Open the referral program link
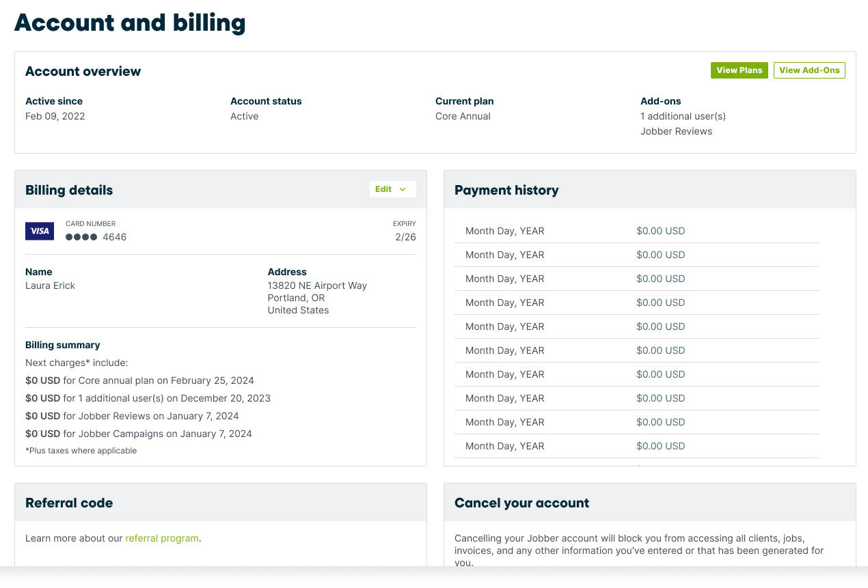 [x=162, y=538]
